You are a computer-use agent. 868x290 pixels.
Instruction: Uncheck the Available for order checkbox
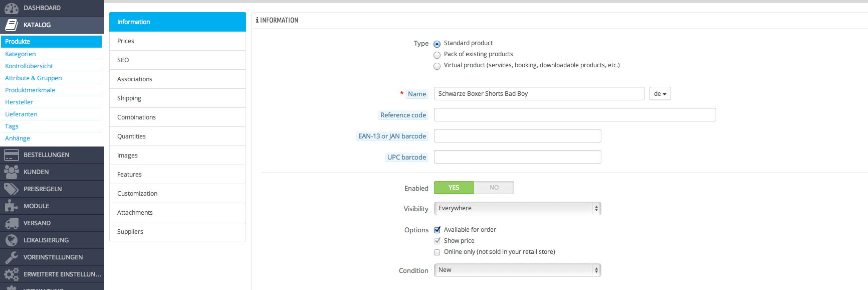pos(437,230)
